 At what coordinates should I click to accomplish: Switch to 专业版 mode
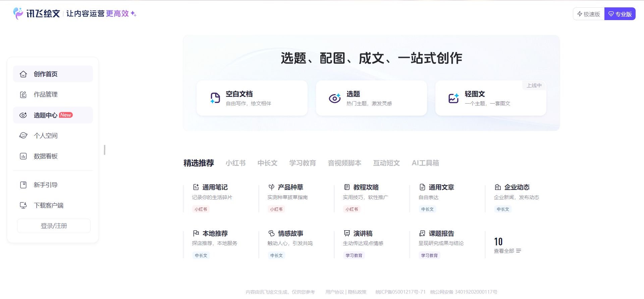click(x=620, y=14)
